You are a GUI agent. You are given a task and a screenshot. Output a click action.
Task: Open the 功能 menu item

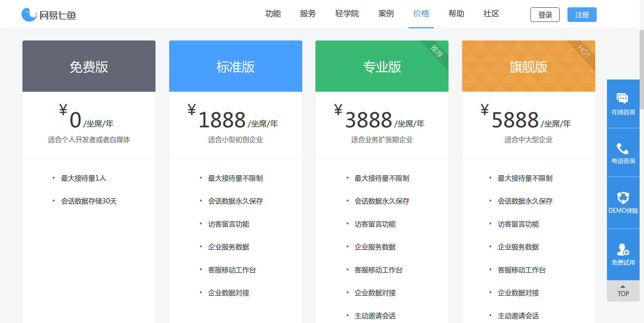pos(273,14)
